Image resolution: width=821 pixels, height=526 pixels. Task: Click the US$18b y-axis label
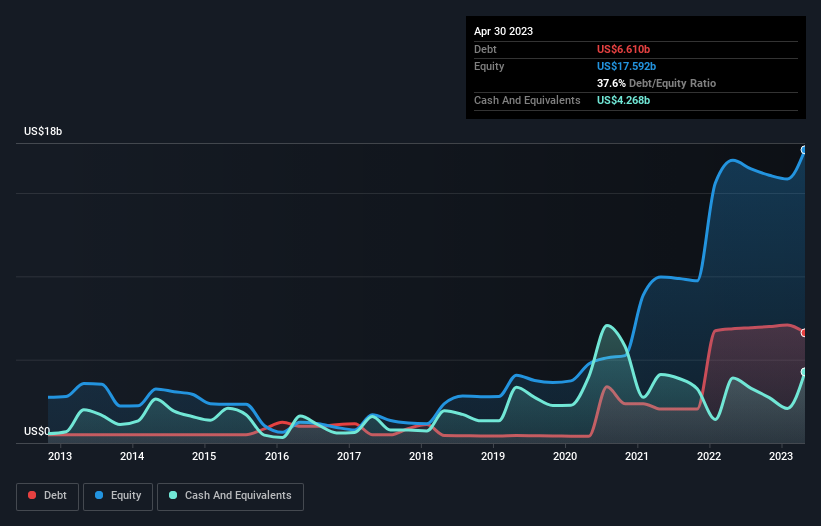pyautogui.click(x=43, y=131)
